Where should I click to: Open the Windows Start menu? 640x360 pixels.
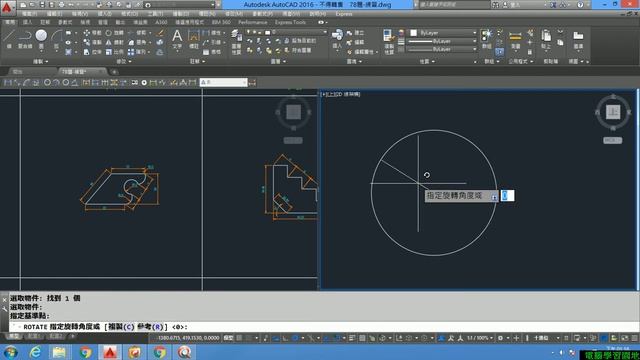pyautogui.click(x=10, y=352)
